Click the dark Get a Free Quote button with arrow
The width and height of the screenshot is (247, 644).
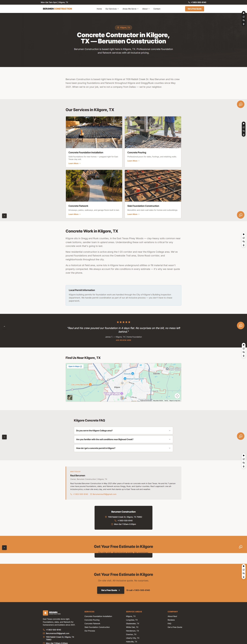(111, 590)
